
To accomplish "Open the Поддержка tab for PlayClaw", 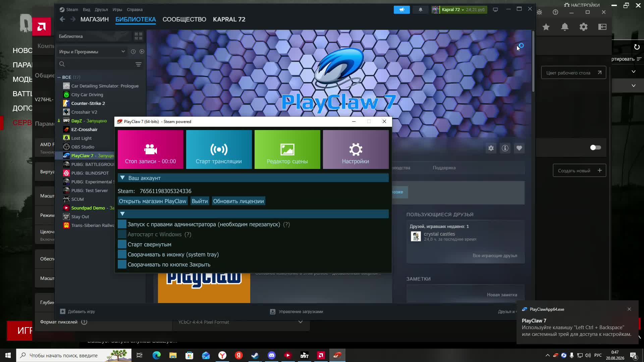I will [444, 168].
